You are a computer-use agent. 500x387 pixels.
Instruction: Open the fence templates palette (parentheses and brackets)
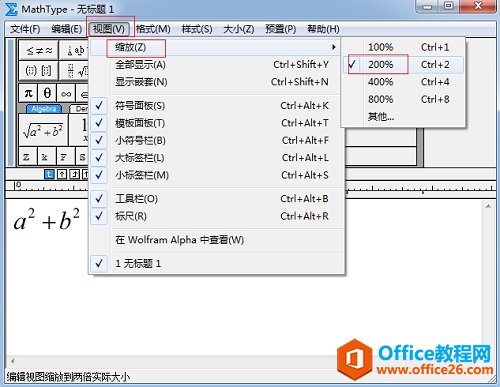click(x=39, y=70)
